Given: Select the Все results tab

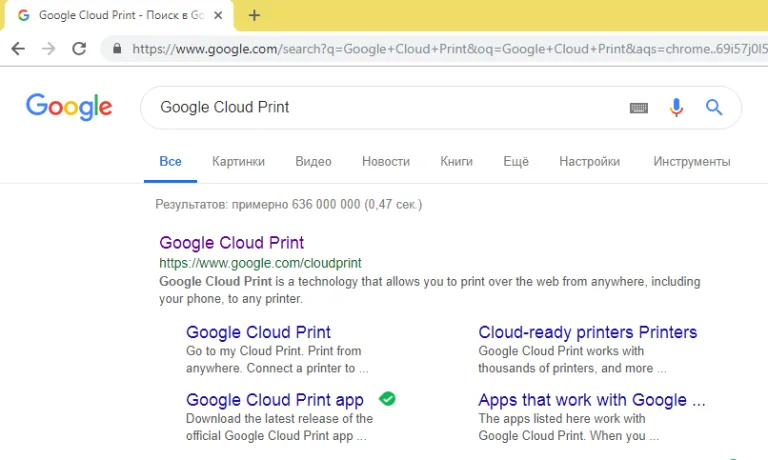Looking at the screenshot, I should (x=170, y=161).
